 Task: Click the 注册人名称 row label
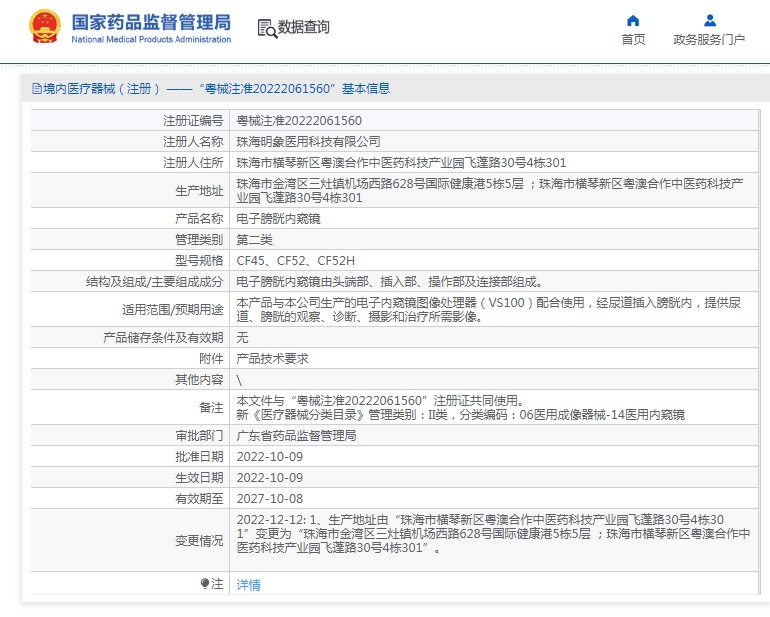point(193,141)
